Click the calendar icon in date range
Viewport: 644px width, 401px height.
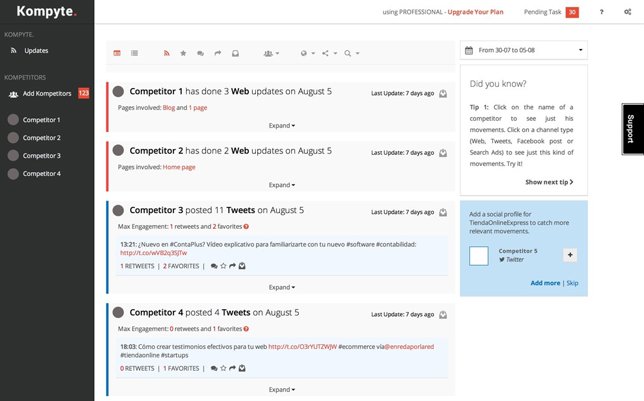(x=469, y=50)
